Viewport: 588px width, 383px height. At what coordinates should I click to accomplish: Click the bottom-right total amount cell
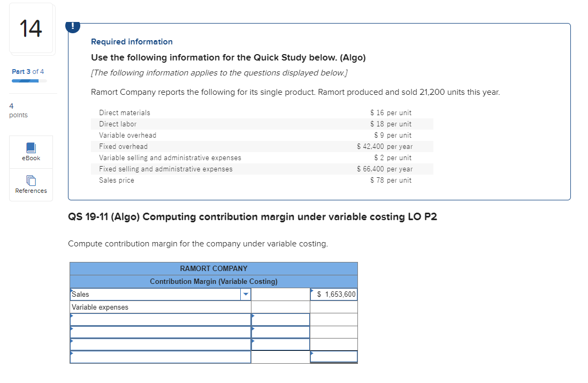[334, 357]
